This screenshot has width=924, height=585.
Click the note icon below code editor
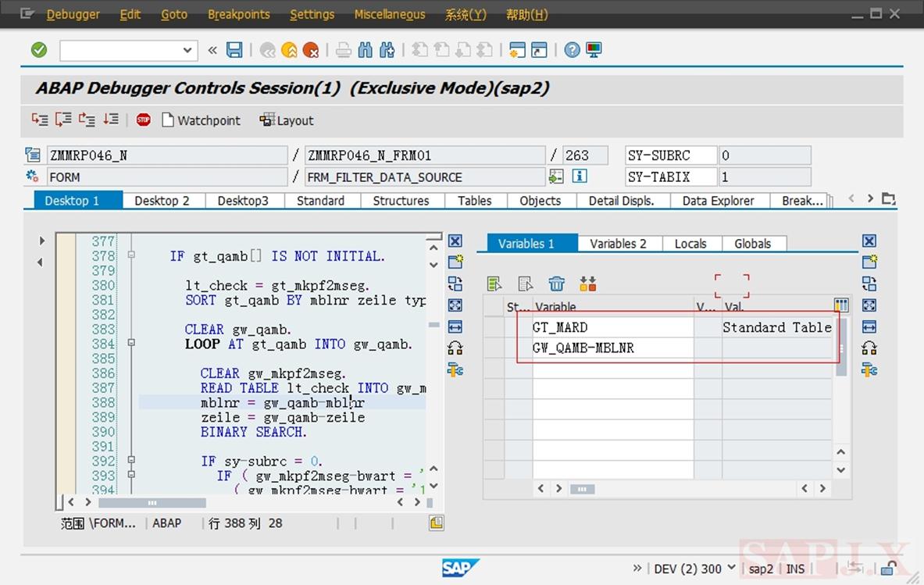tap(436, 523)
